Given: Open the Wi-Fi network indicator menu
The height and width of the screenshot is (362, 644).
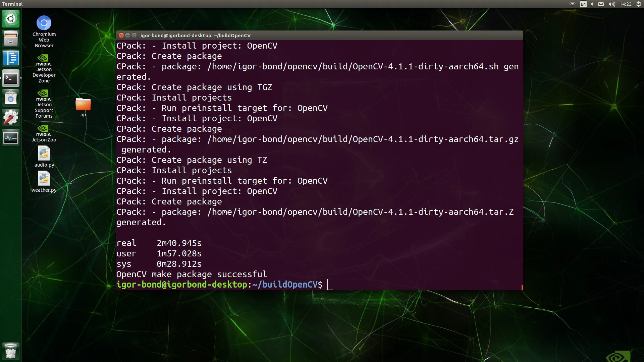Looking at the screenshot, I should (x=572, y=4).
